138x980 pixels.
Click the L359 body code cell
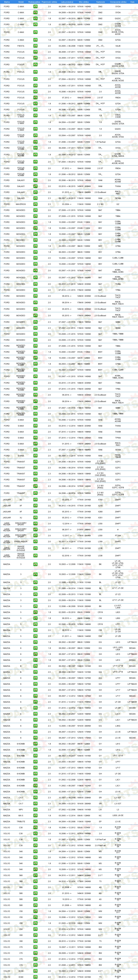pos(100,542)
